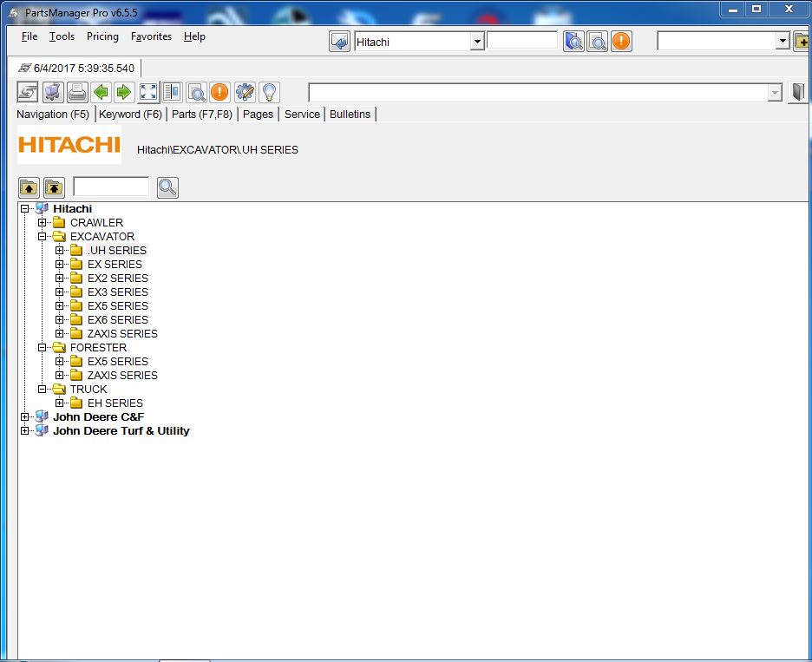Click the orange alert icon in lower toolbar
This screenshot has width=812, height=662.
point(219,92)
